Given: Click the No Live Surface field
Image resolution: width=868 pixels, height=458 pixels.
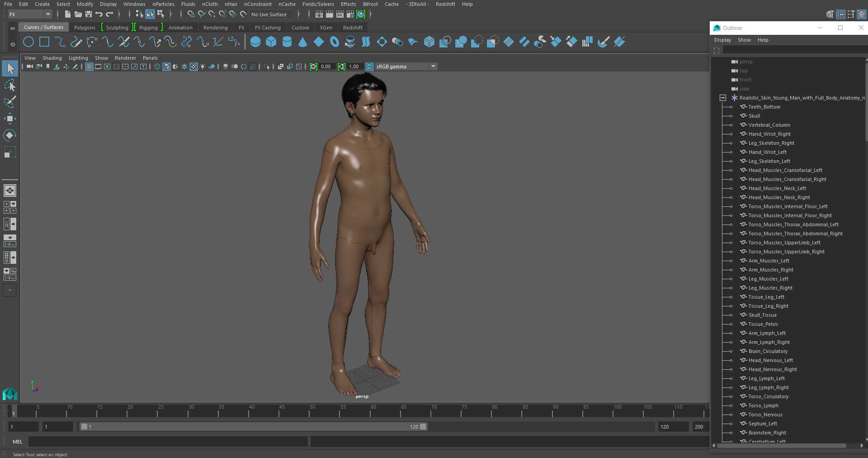Looking at the screenshot, I should [x=271, y=14].
